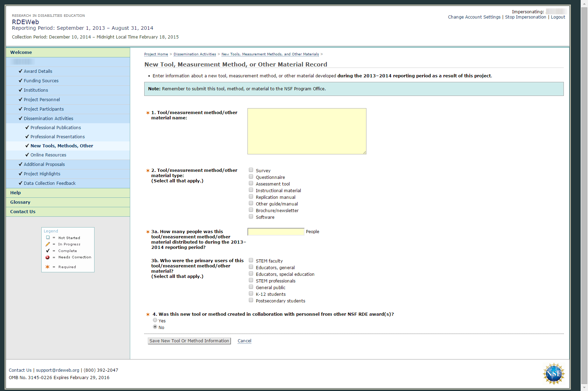Screen dimensions: 588x391
Task: Click the checkmark icon beside Award Details
Action: point(20,71)
